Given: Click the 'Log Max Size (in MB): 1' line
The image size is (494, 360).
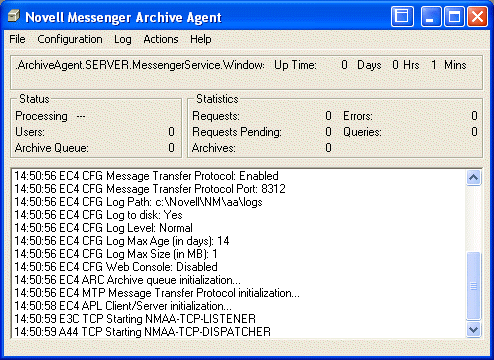Looking at the screenshot, I should point(116,254).
